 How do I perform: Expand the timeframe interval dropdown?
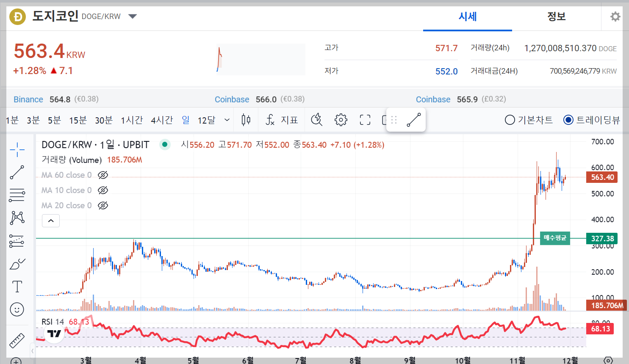pyautogui.click(x=227, y=120)
